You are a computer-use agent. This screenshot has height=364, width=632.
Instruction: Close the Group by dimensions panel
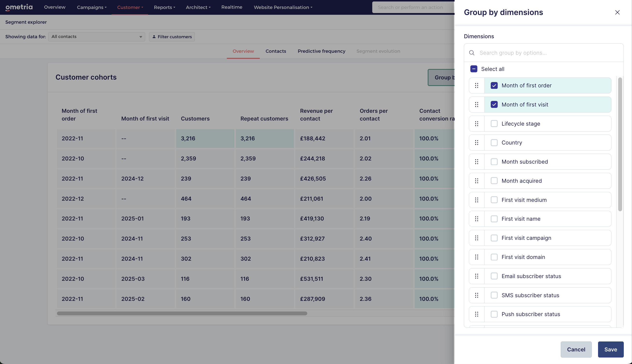coord(617,12)
